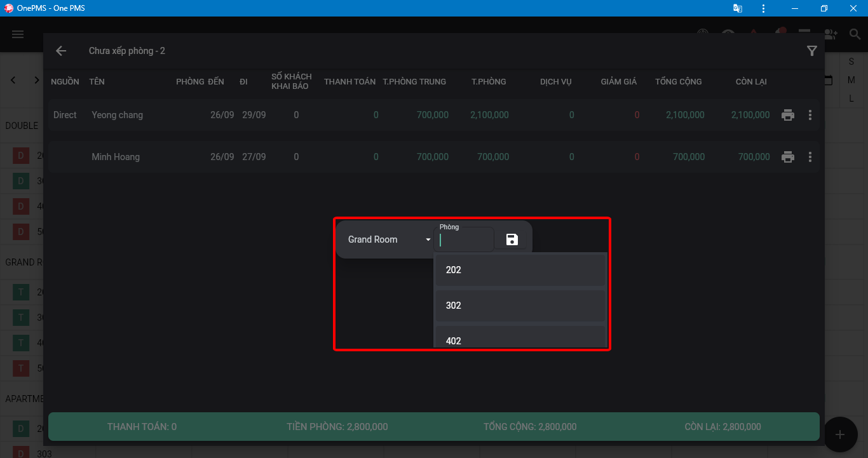Click footer total TIỀN PHÒNG: 2,800,000
The image size is (868, 458).
337,427
